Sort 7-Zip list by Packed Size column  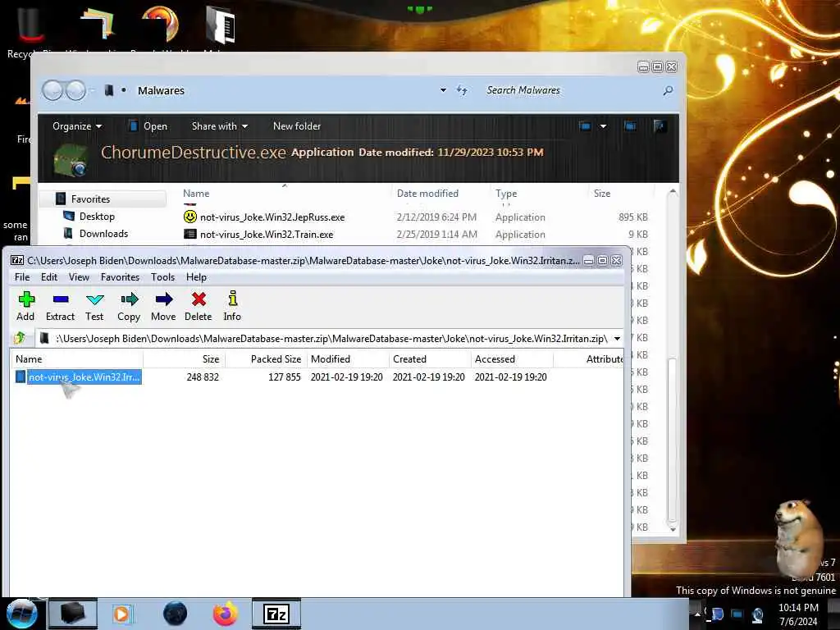[267, 359]
